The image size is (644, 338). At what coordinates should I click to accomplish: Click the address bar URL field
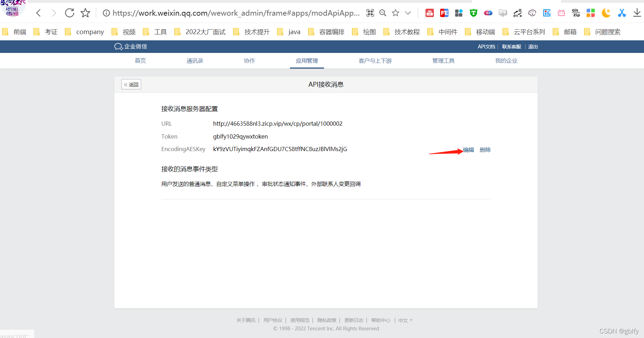click(236, 13)
